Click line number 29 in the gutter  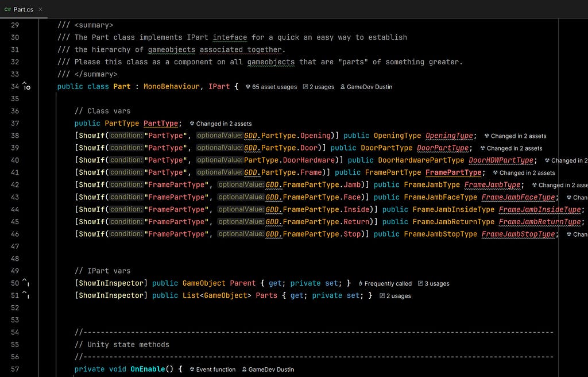pyautogui.click(x=14, y=25)
